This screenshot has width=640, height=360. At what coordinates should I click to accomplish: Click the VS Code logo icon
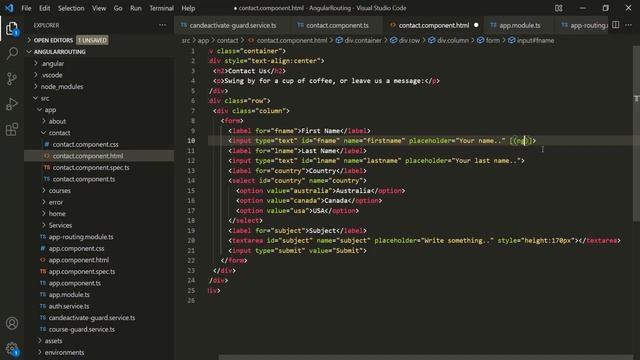[9, 8]
